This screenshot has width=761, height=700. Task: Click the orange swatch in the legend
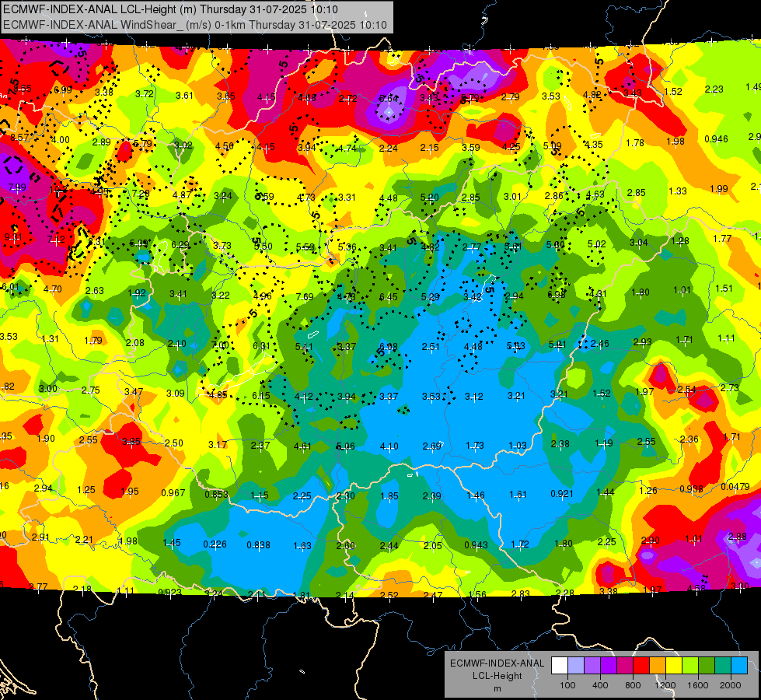click(x=657, y=665)
